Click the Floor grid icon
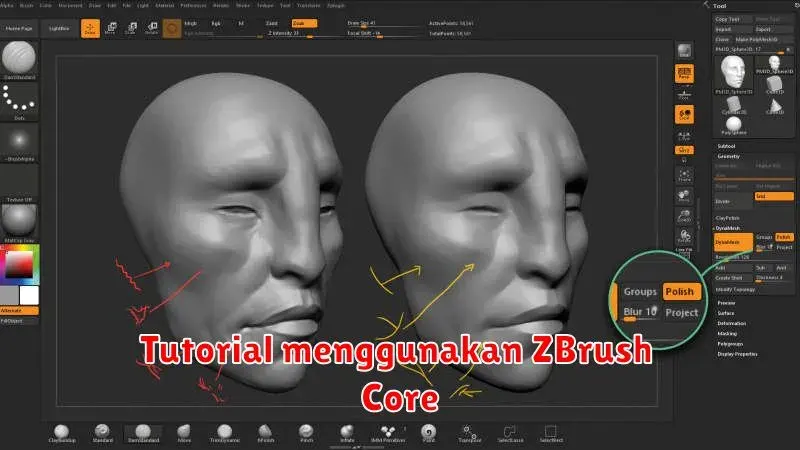 click(x=684, y=94)
